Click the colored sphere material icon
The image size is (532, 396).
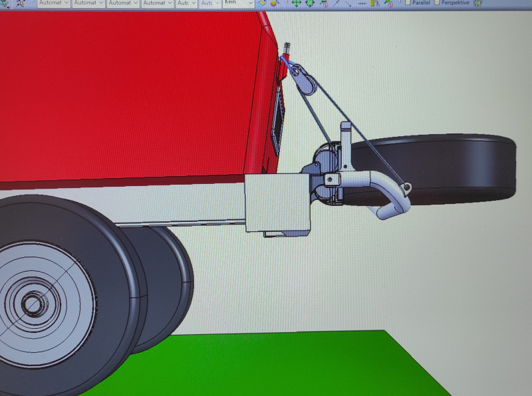point(274,3)
